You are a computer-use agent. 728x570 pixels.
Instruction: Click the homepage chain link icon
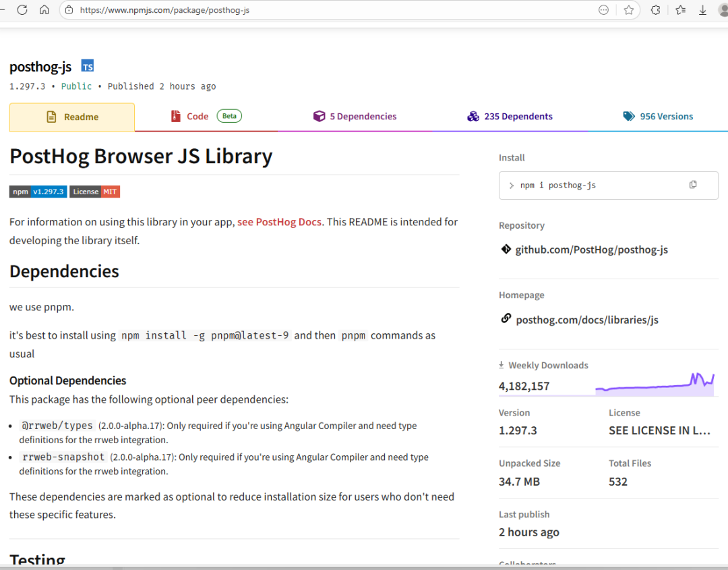506,318
